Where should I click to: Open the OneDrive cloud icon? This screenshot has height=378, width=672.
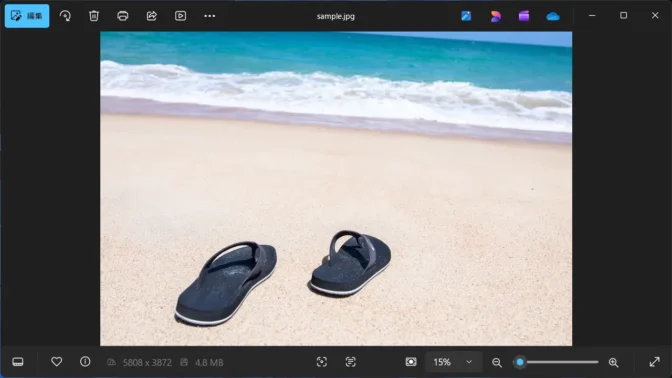coord(553,16)
